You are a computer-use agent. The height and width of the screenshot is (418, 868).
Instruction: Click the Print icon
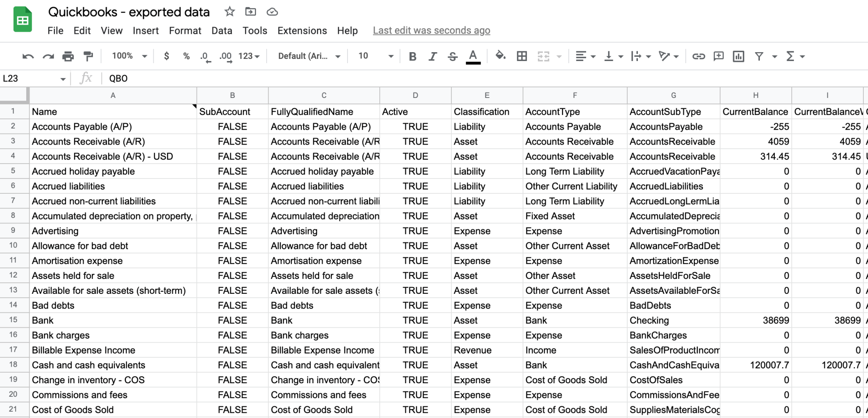pos(68,56)
